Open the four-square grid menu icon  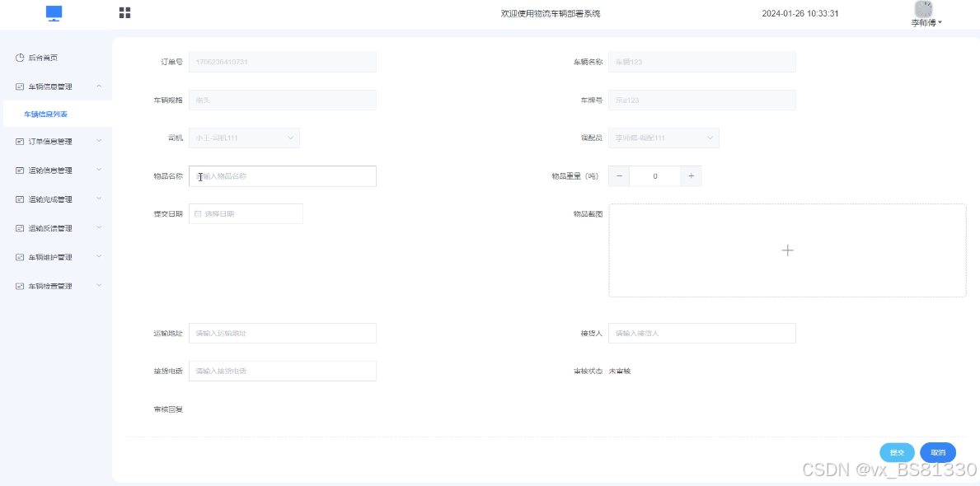click(125, 13)
